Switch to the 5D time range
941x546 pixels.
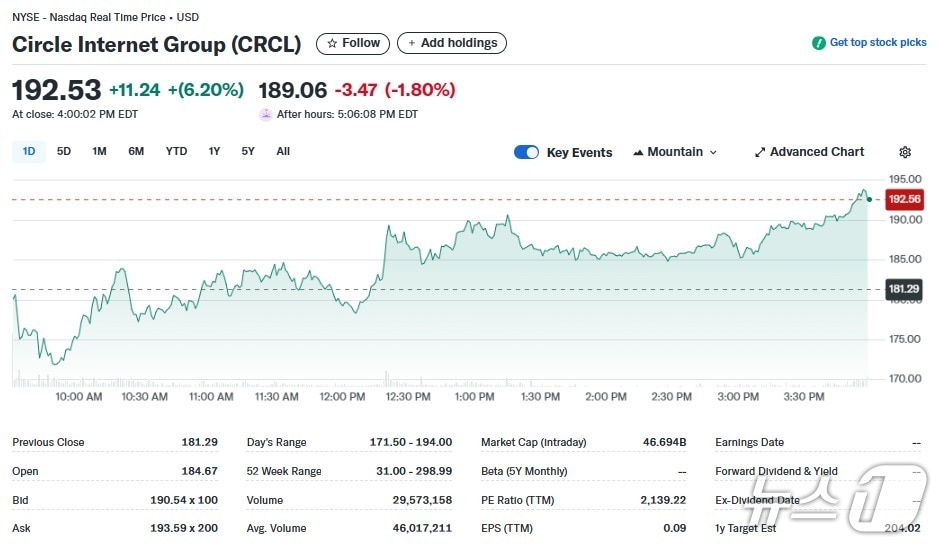[64, 151]
